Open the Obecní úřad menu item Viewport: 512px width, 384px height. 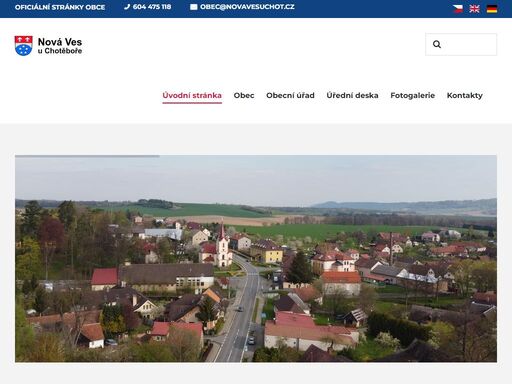[290, 95]
